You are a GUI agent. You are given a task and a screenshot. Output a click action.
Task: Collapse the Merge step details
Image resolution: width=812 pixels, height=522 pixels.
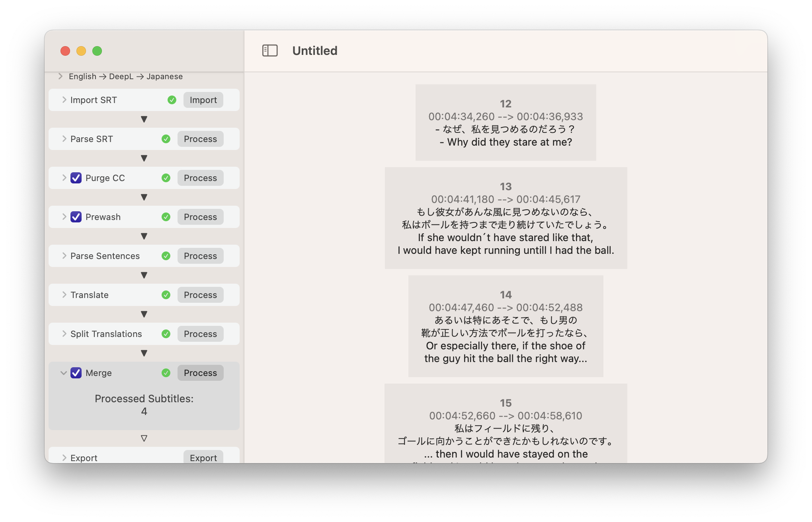63,373
